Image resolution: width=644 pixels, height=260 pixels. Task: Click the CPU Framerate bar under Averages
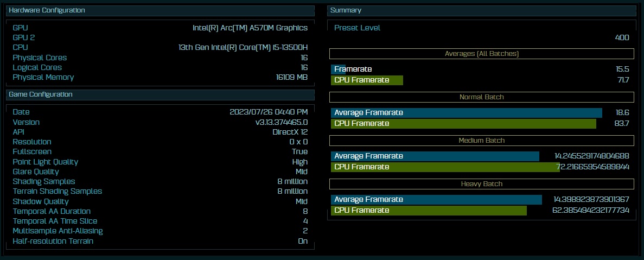tap(367, 80)
